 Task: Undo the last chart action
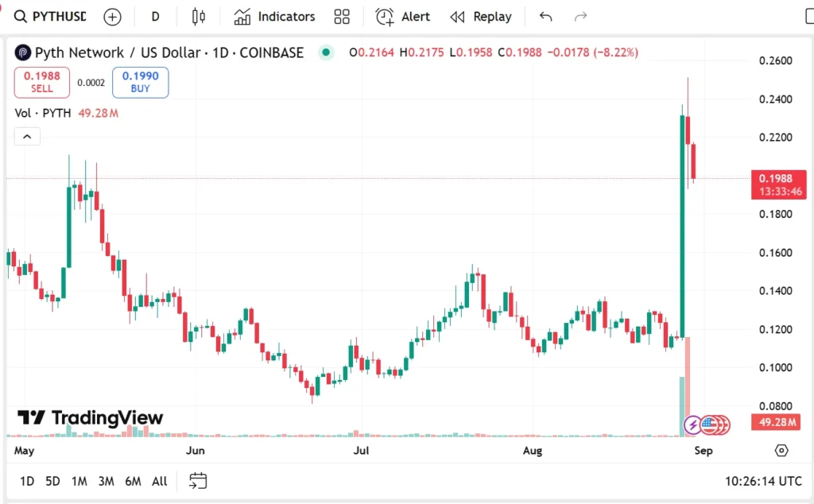545,17
